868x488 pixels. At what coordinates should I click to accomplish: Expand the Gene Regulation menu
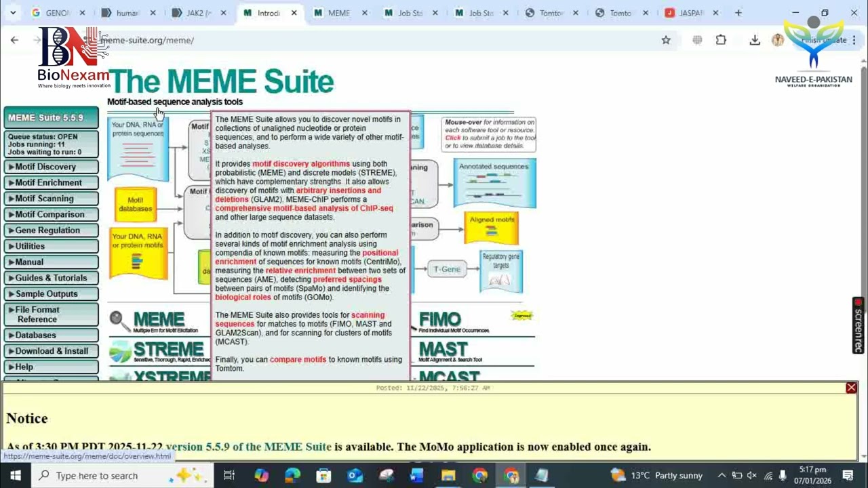(52, 230)
